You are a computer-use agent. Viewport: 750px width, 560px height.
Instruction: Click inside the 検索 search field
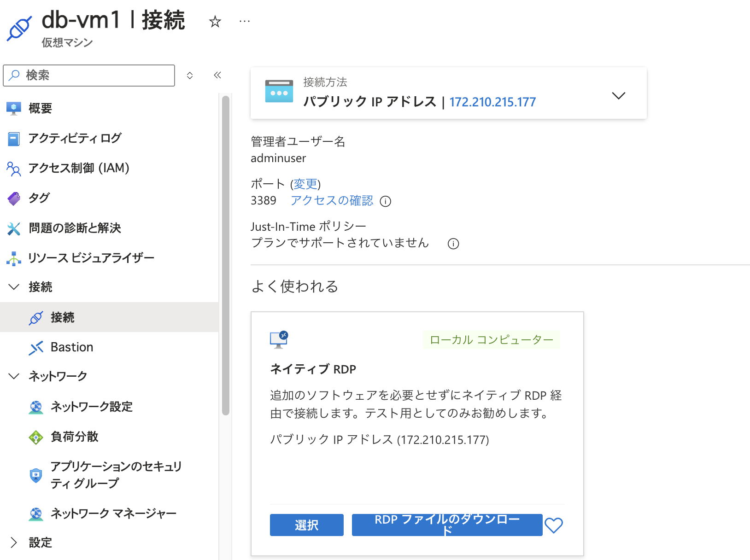point(89,75)
